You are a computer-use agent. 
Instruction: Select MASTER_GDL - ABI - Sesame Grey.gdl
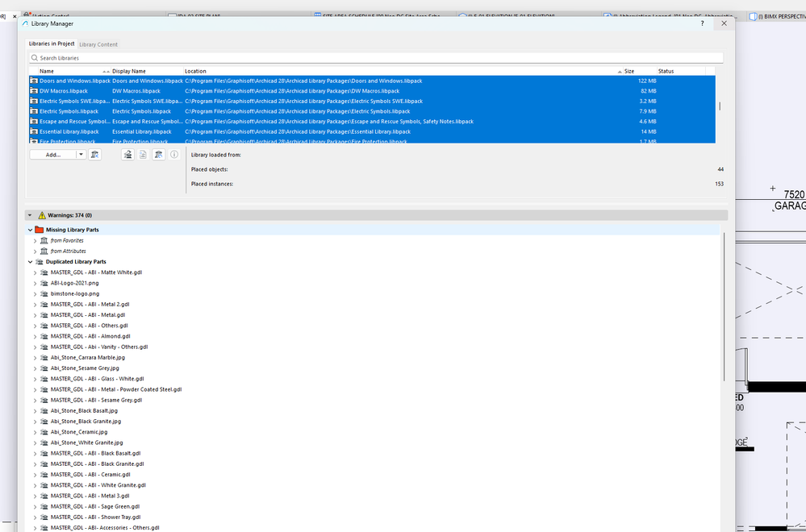pyautogui.click(x=97, y=400)
